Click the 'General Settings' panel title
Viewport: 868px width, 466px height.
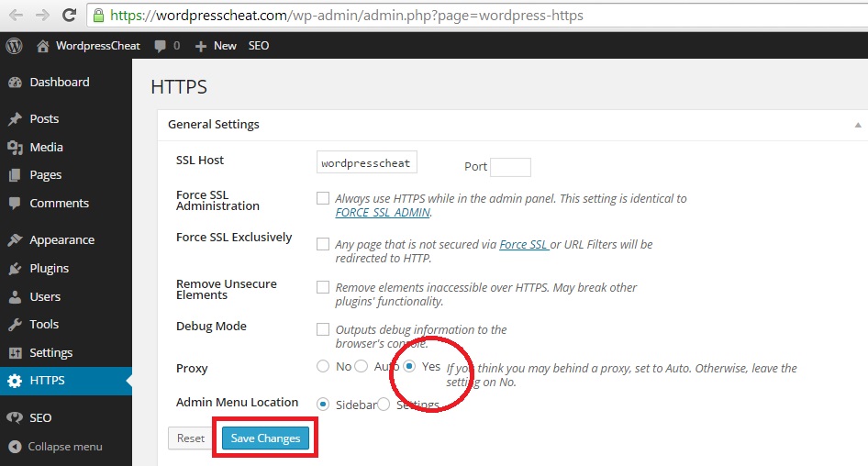214,125
